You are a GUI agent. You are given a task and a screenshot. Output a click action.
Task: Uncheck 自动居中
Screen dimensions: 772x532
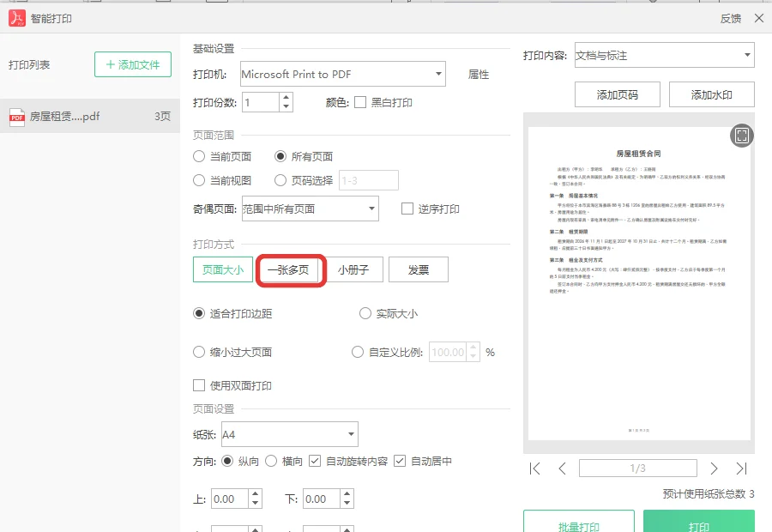(x=400, y=461)
